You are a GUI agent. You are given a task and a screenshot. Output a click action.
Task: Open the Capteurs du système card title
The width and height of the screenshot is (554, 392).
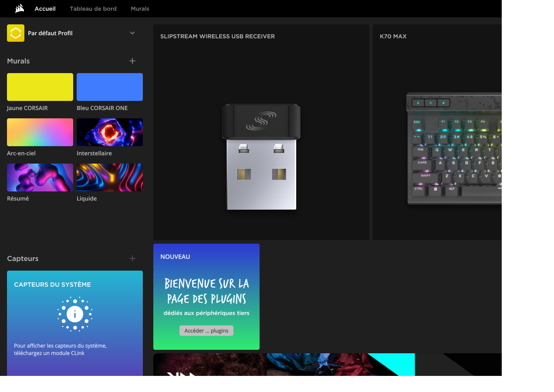click(x=52, y=285)
